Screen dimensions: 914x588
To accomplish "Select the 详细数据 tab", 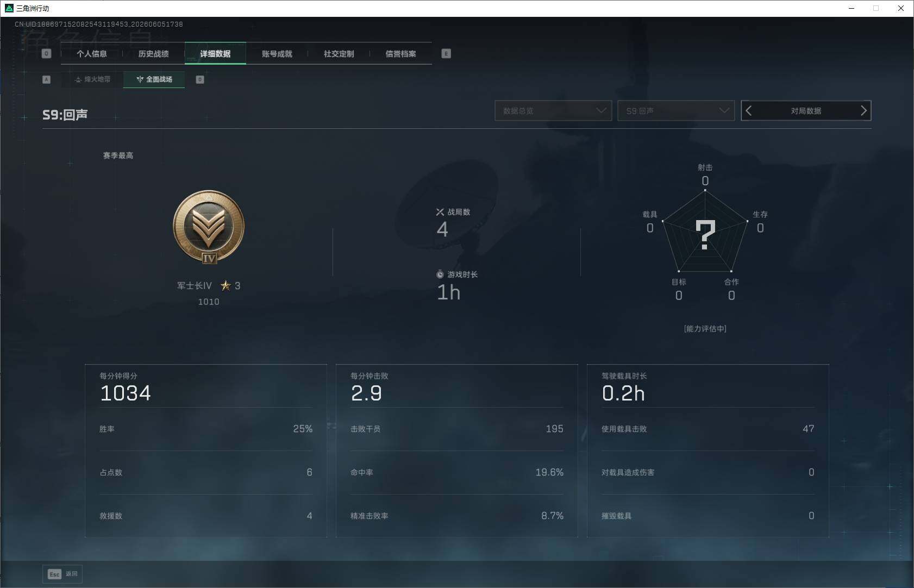I will [x=215, y=54].
